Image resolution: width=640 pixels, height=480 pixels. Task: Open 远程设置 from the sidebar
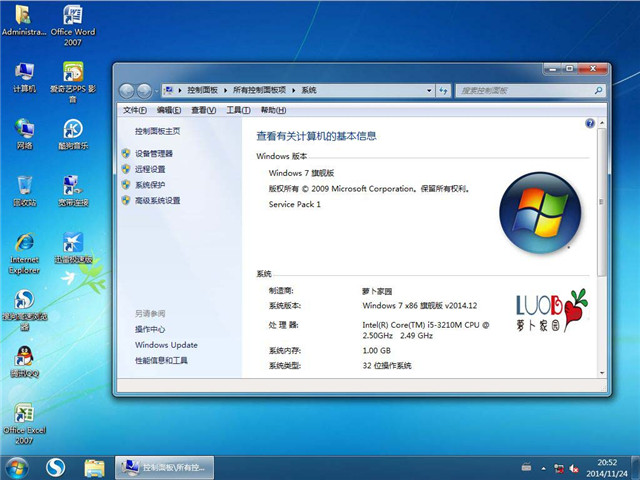(150, 169)
